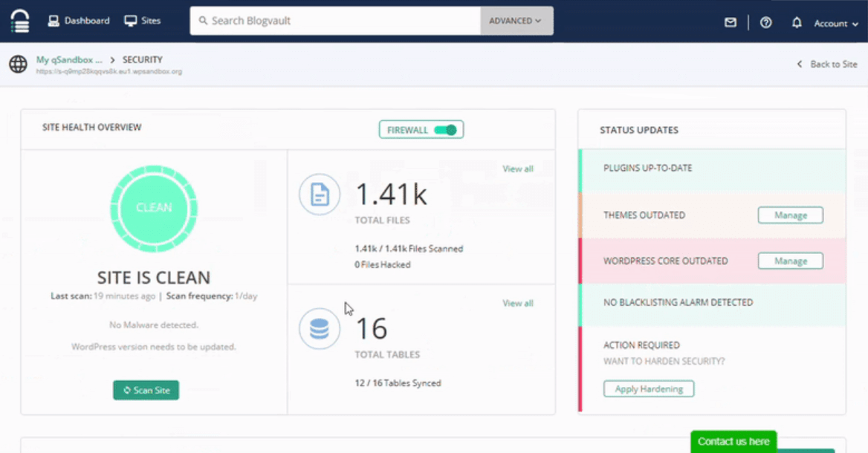Click the globe site icon
This screenshot has width=868, height=453.
18,65
